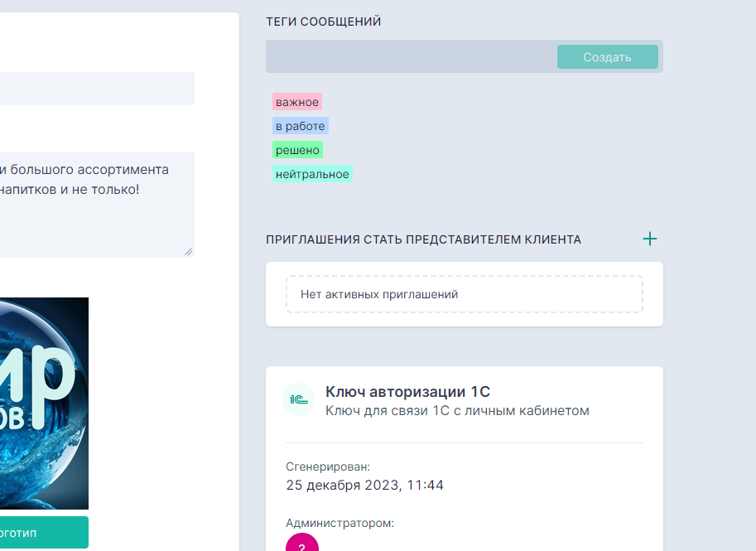Click the «Создать» button to create a tag
This screenshot has height=551, width=756.
pos(607,56)
